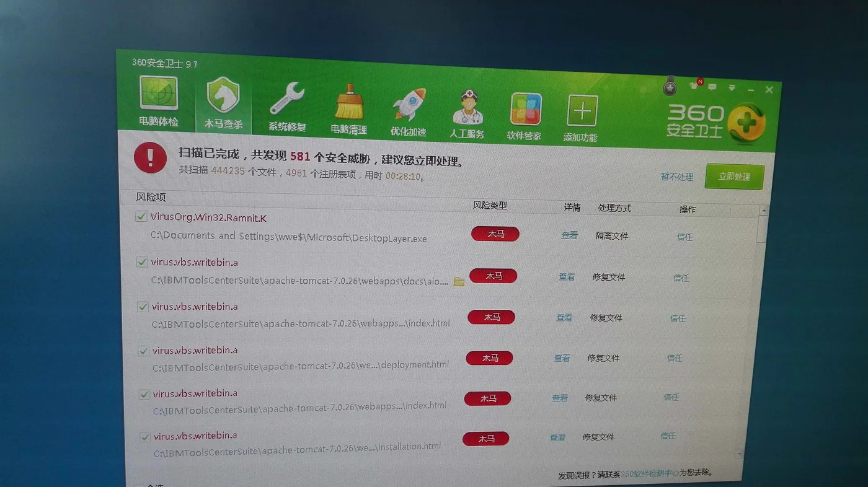Open the 360软件检测中心 link
Screen dimensions: 868x487
650,473
